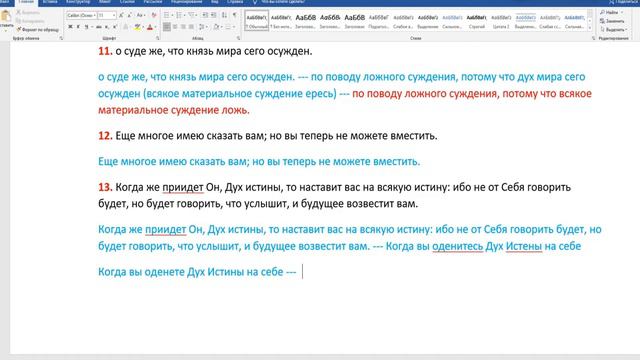Toggle Bold (Ж) formatting

[70, 27]
